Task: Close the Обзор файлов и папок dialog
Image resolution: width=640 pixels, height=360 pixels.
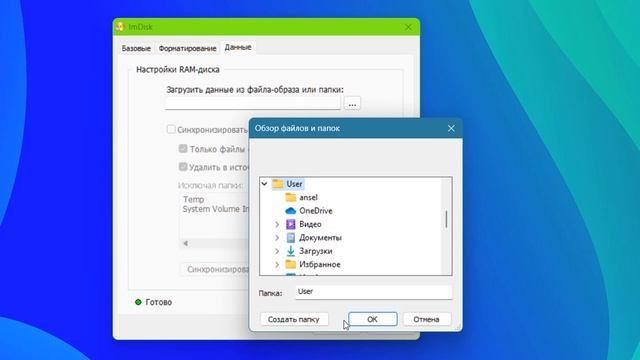Action: click(451, 128)
